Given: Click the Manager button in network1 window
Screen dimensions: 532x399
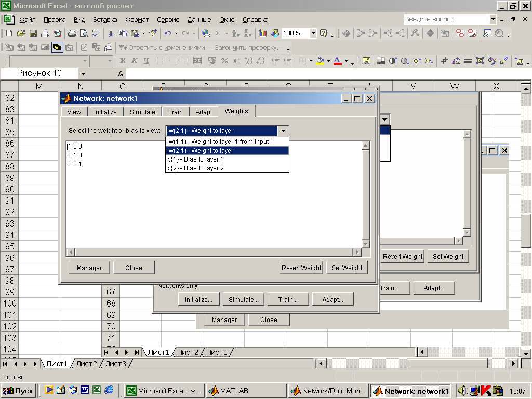Looking at the screenshot, I should [89, 268].
